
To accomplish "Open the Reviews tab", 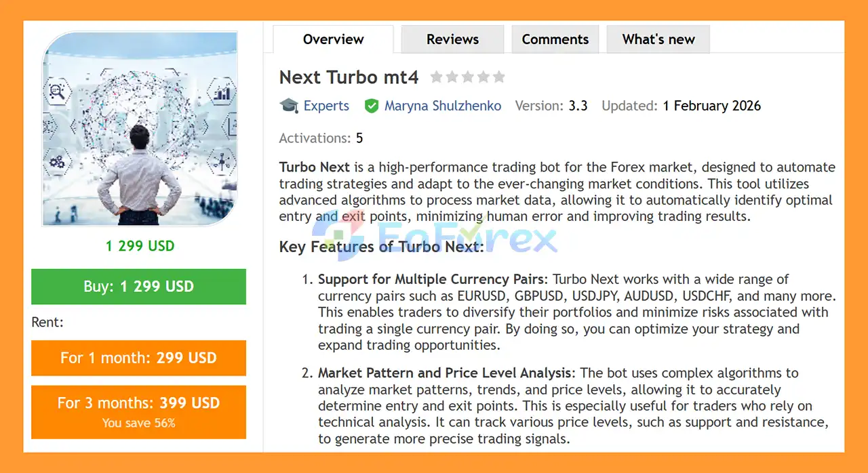I will (x=452, y=39).
